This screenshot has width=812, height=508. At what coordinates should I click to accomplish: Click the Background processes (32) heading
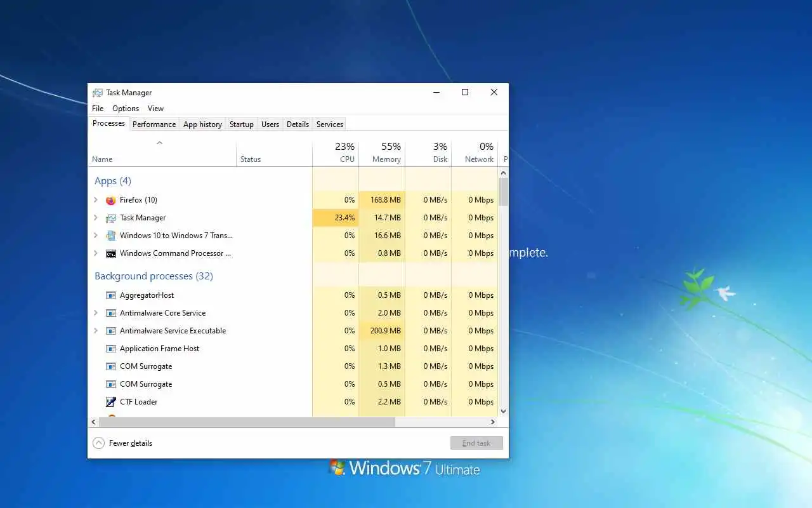[x=154, y=276]
